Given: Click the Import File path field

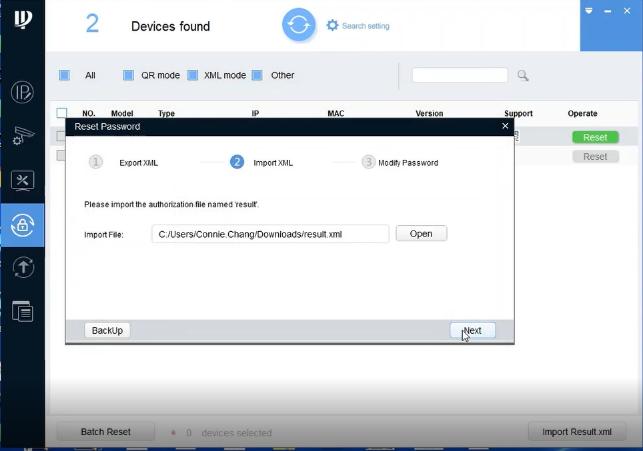Looking at the screenshot, I should point(270,233).
